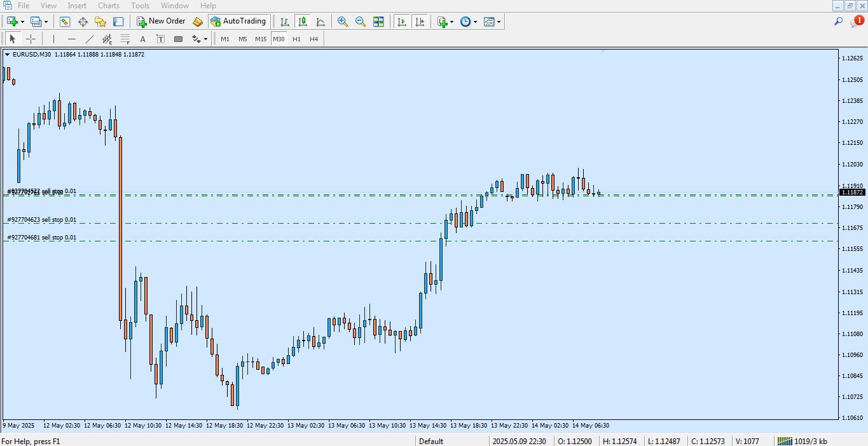Switch to M1 timeframe
Image resolution: width=868 pixels, height=446 pixels.
point(225,39)
